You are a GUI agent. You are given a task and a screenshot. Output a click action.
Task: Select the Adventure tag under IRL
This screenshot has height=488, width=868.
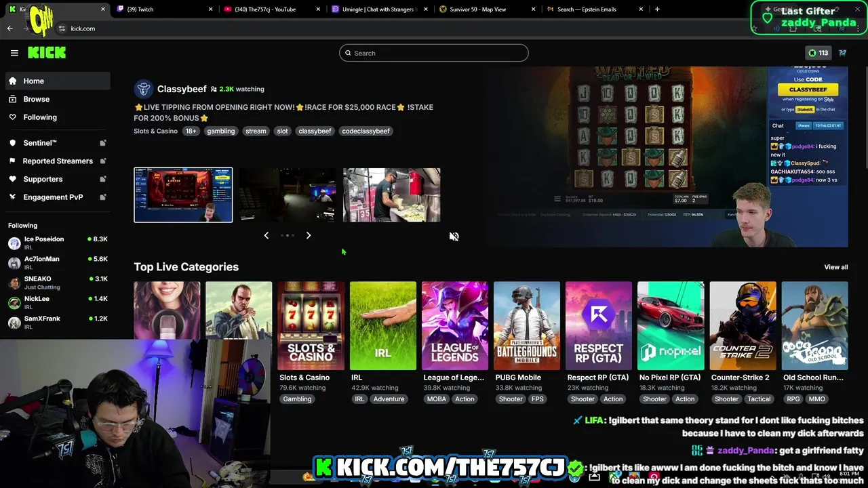tap(389, 399)
